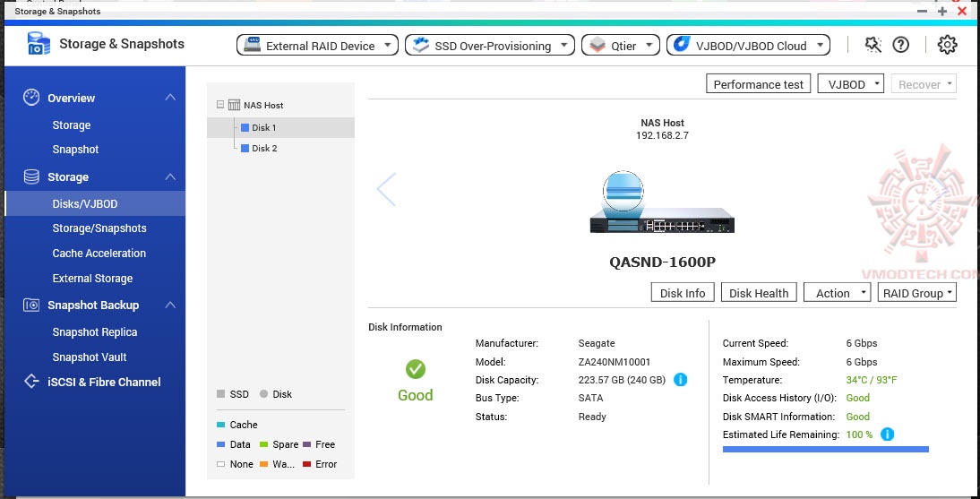Click the info icon beside Estimated Life Remaining
The width and height of the screenshot is (980, 499).
(887, 434)
